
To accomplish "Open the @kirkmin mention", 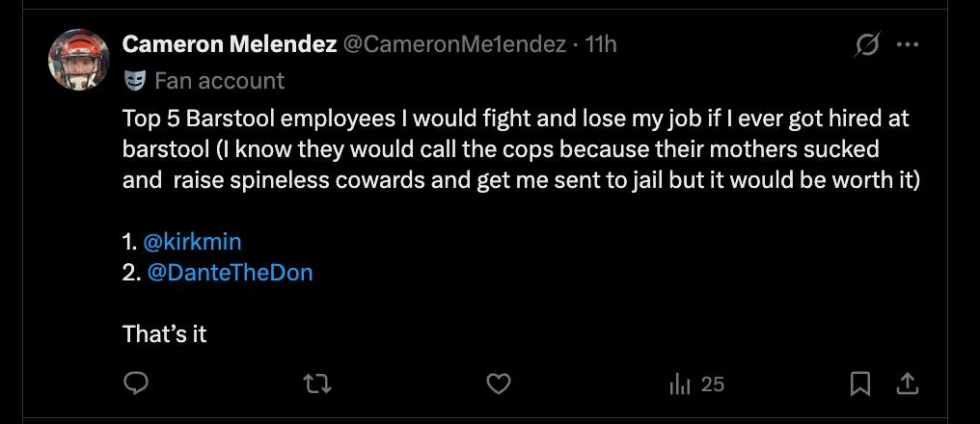I will pos(192,241).
